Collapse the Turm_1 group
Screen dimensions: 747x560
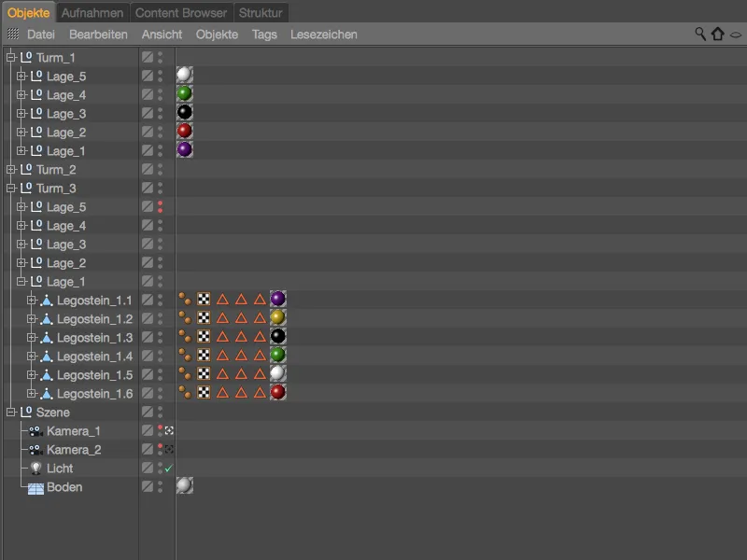point(11,57)
